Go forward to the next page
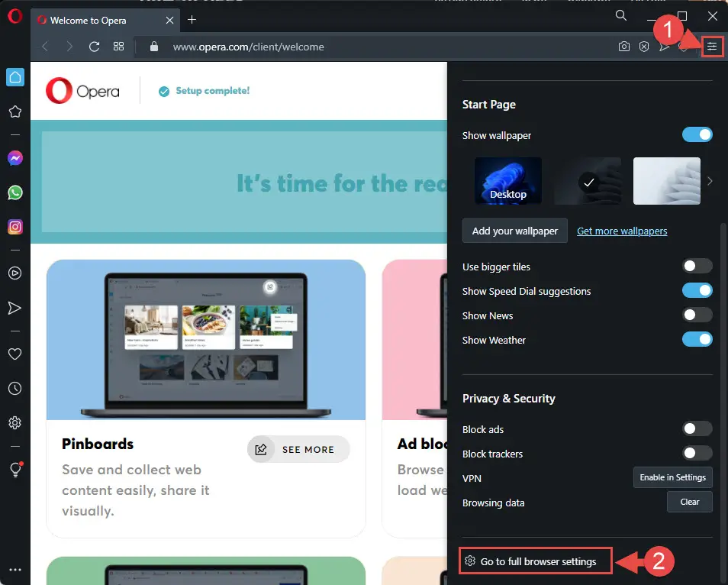 pyautogui.click(x=69, y=47)
